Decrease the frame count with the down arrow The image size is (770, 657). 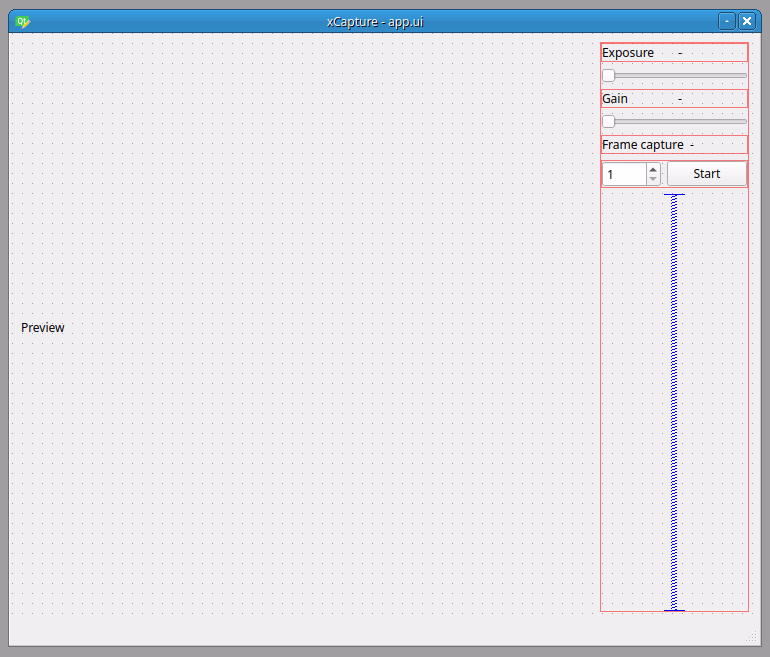coord(653,180)
